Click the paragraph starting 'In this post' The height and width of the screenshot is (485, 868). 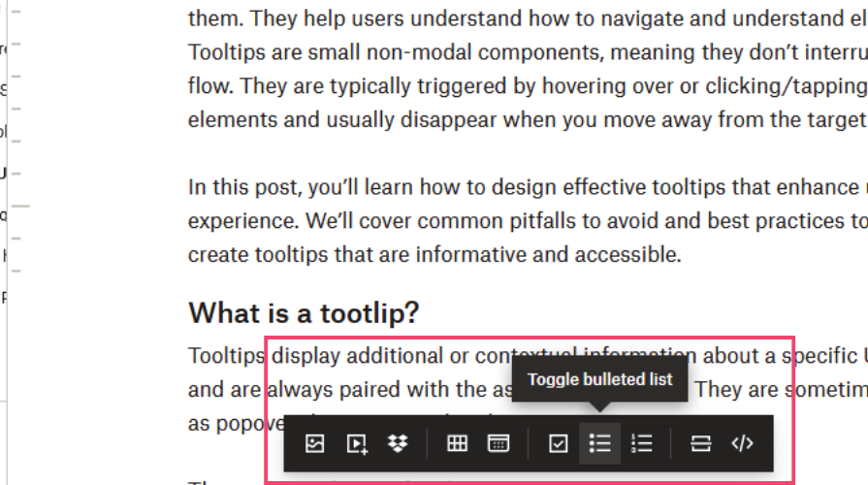[x=528, y=221]
